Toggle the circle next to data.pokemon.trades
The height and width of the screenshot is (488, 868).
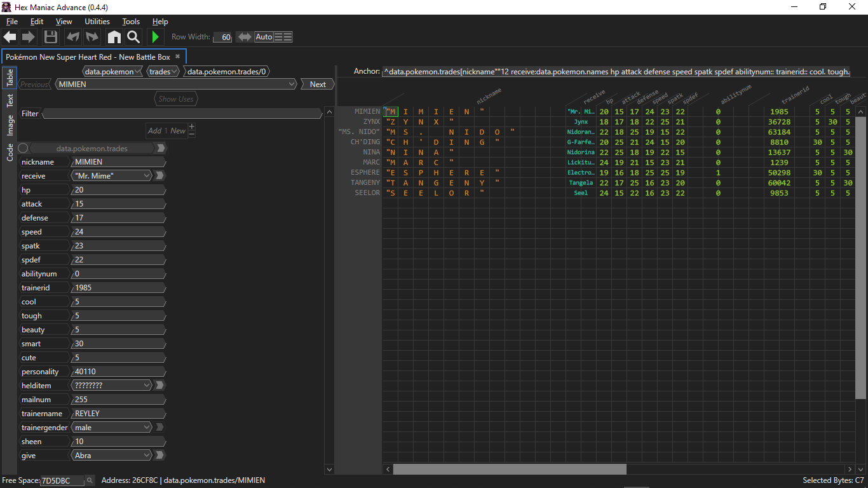click(x=24, y=148)
